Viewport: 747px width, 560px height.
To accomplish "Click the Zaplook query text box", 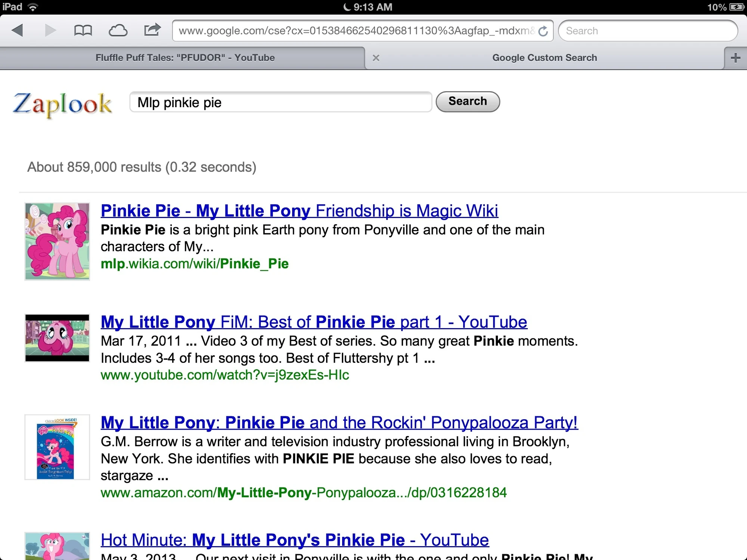I will click(x=280, y=102).
